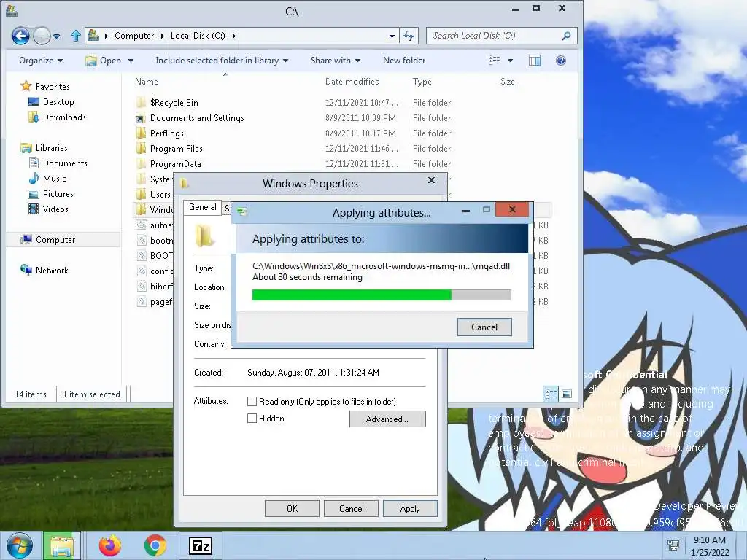Launch Firefox from the taskbar
Screen dimensions: 747x560
[110, 545]
